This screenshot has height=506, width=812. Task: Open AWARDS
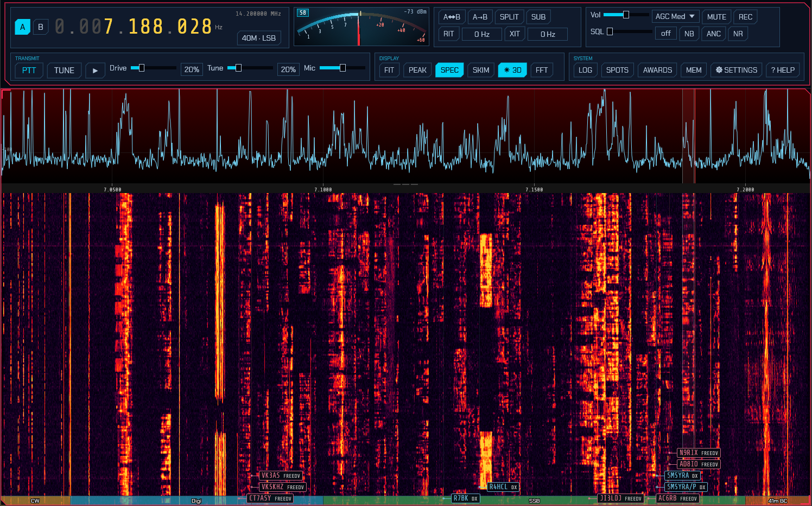(657, 70)
